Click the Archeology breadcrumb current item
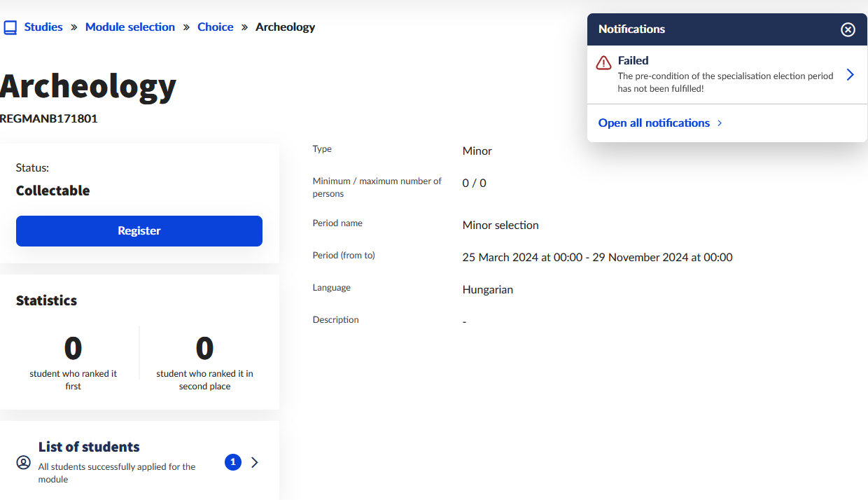This screenshot has height=500, width=868. (x=285, y=27)
